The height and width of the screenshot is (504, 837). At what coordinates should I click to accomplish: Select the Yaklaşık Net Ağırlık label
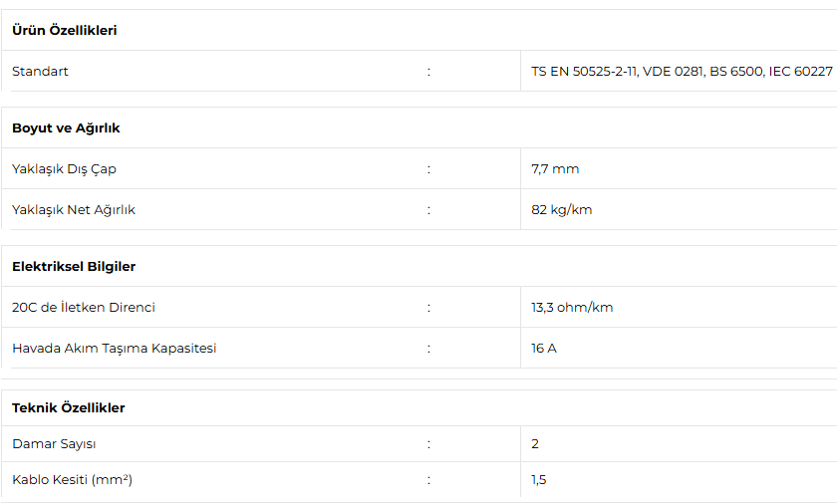[74, 210]
